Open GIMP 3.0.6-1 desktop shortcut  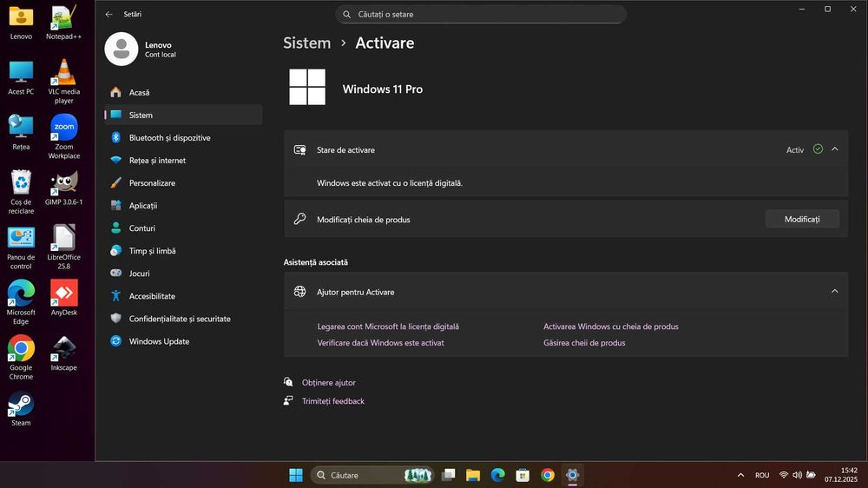coord(63,188)
